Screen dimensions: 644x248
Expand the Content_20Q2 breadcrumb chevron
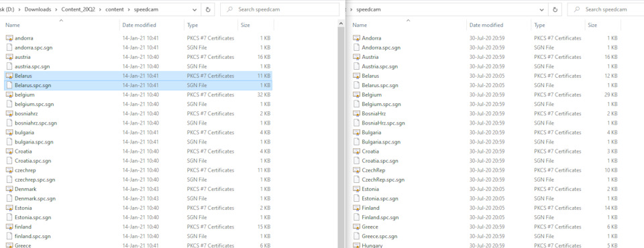tap(99, 9)
